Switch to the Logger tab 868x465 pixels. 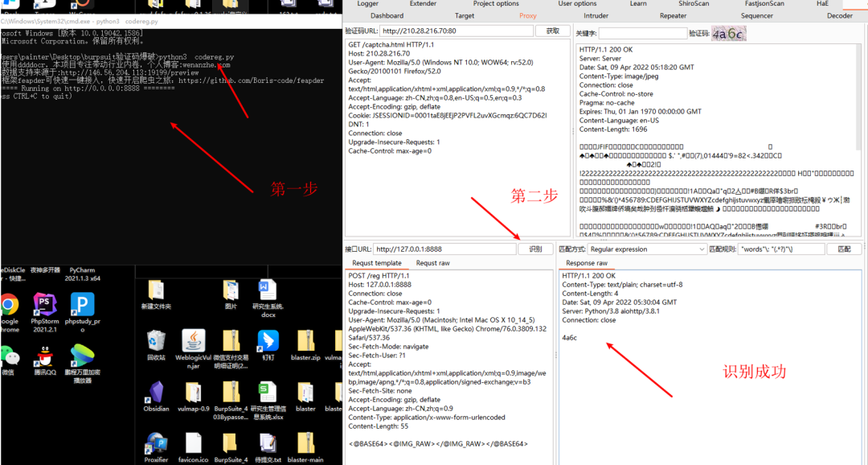(x=368, y=3)
